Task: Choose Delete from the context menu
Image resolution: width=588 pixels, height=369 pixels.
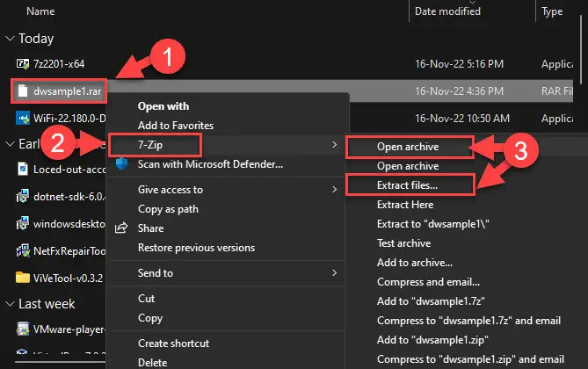Action: (152, 363)
